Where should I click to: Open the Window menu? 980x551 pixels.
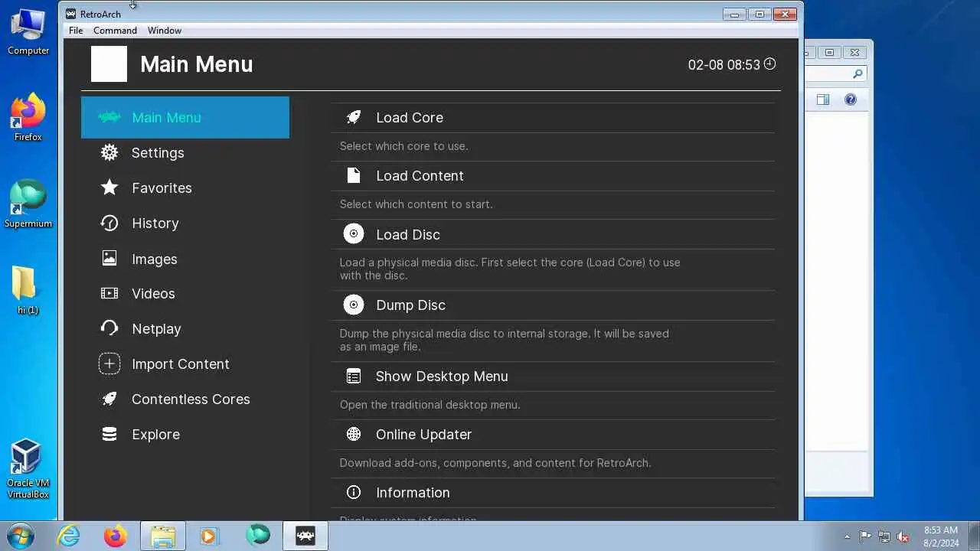(x=165, y=31)
